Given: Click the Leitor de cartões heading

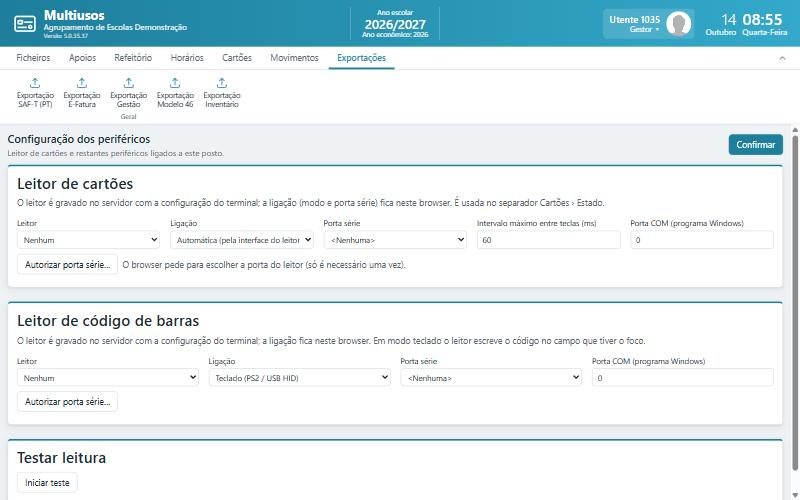Looking at the screenshot, I should point(75,184).
